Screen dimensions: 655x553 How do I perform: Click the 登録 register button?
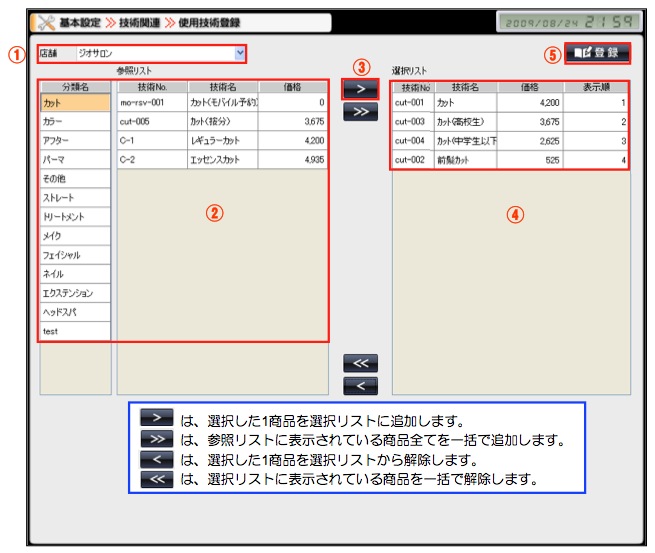pos(597,52)
